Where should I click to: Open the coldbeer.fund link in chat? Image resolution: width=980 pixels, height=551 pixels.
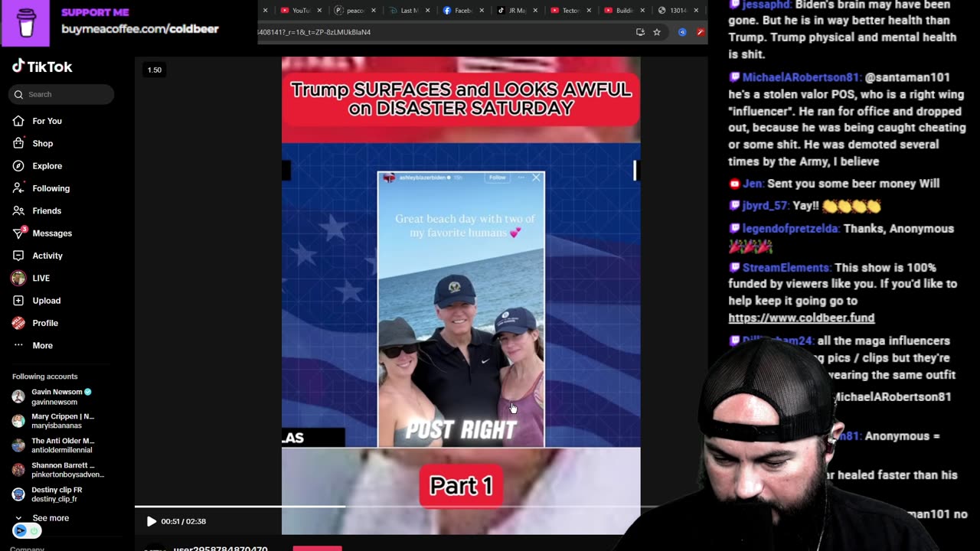(801, 318)
